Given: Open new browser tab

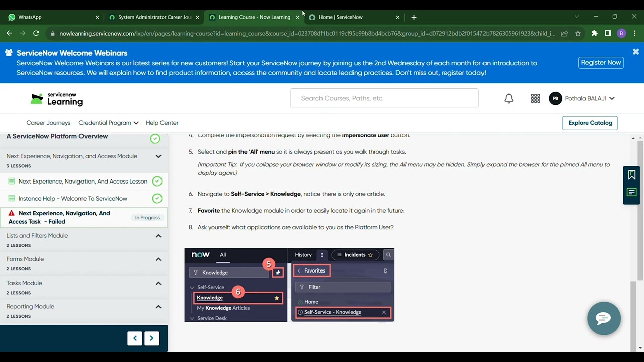Looking at the screenshot, I should tap(414, 17).
